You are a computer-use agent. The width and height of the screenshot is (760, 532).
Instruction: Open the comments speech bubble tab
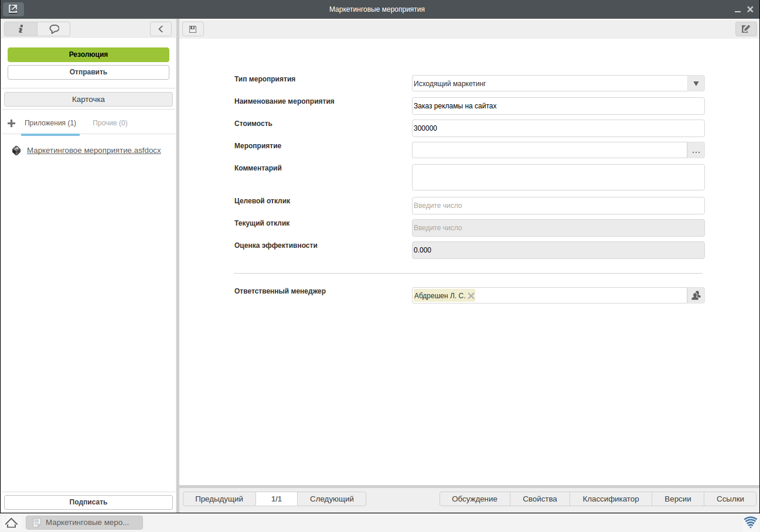coord(54,29)
